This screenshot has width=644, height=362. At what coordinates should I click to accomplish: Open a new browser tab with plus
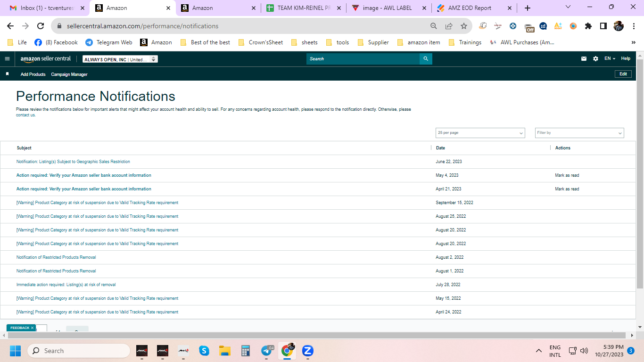(527, 8)
